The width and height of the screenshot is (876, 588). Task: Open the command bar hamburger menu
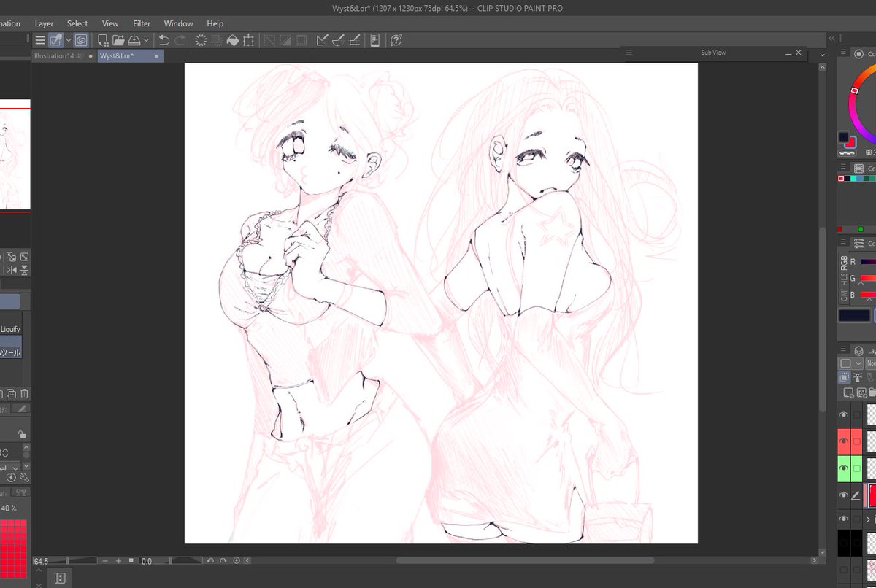tap(40, 40)
